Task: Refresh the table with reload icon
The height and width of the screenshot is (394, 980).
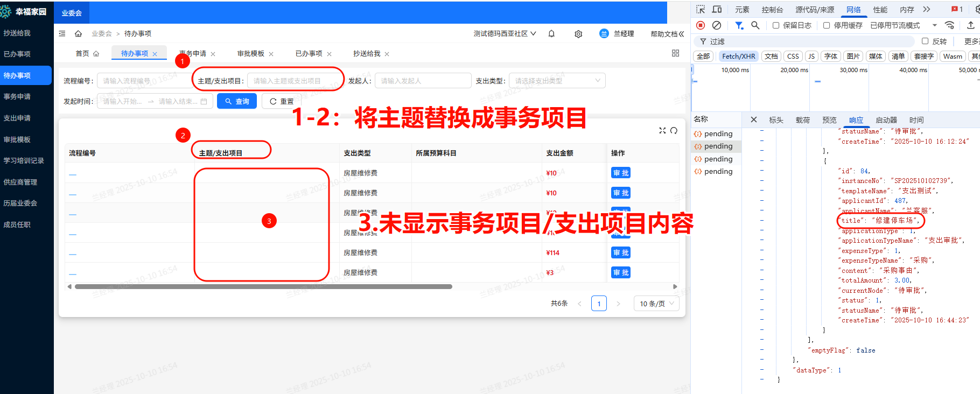Action: coord(674,130)
